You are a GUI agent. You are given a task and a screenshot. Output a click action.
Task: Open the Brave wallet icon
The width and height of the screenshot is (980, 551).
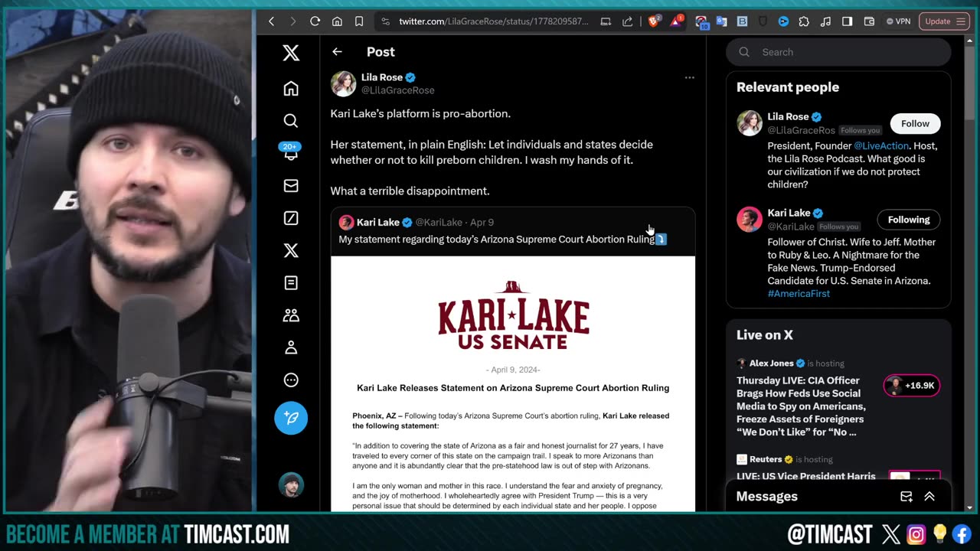(869, 21)
